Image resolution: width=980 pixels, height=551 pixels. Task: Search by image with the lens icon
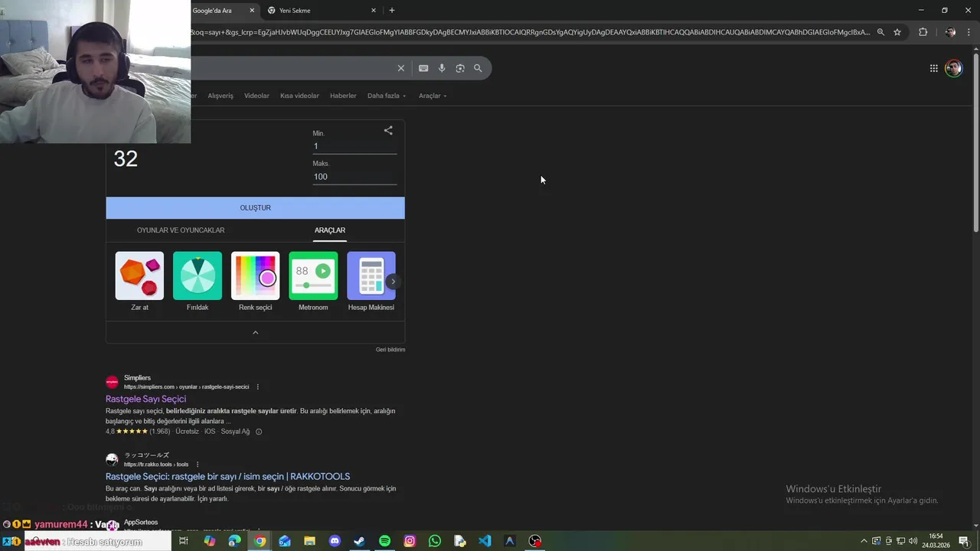460,68
